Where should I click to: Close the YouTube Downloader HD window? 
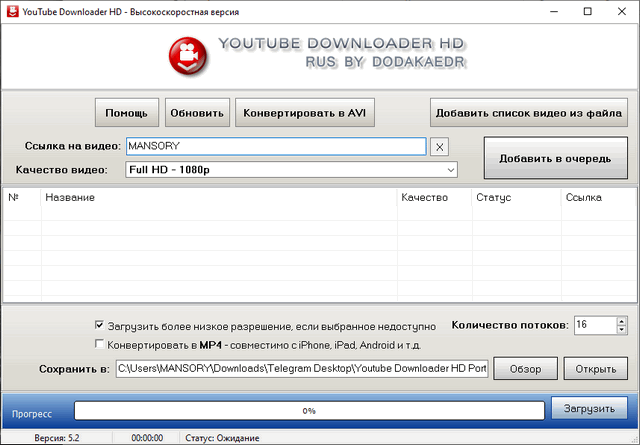[x=622, y=11]
